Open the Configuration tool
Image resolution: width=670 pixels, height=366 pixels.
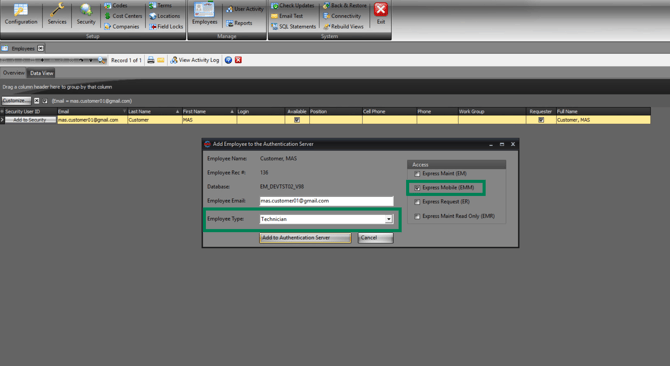coord(21,14)
